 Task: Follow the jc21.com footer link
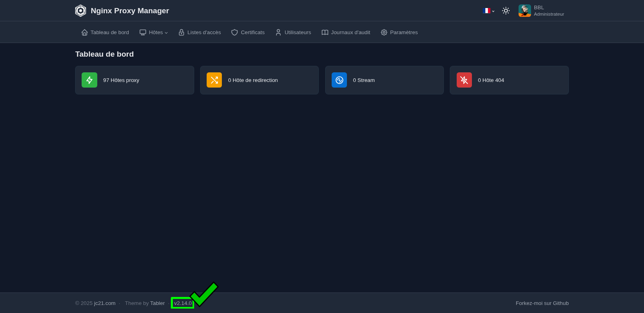105,303
